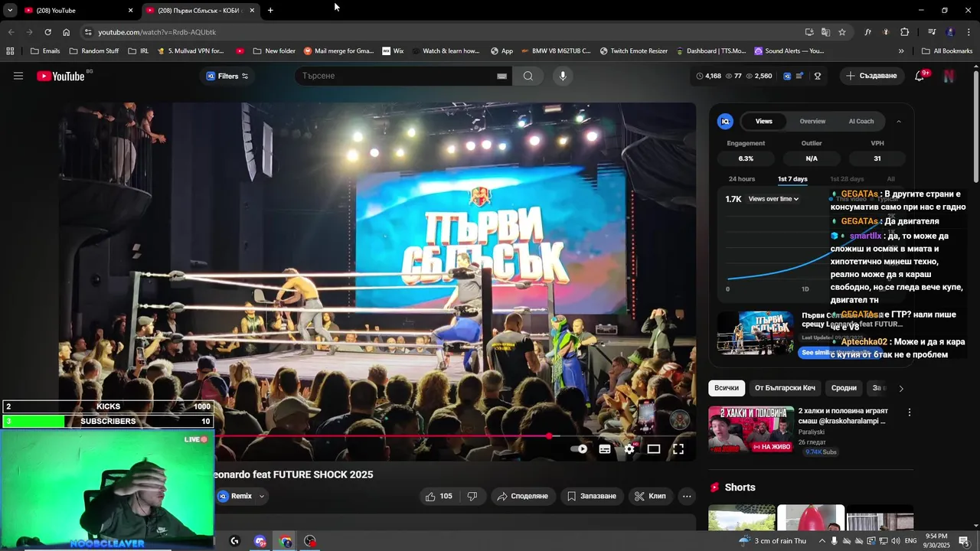Open Chrome apps grid in bookmarks bar

pyautogui.click(x=10, y=51)
